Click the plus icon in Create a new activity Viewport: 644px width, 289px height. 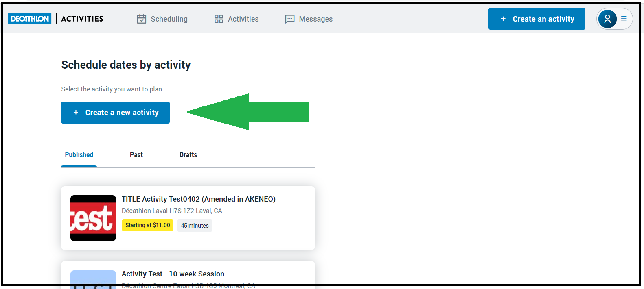tap(76, 112)
